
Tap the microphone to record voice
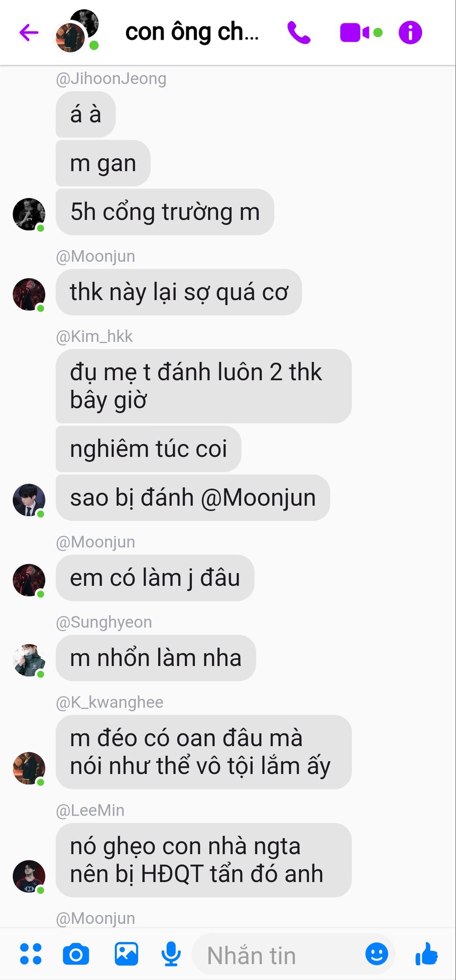tap(171, 954)
